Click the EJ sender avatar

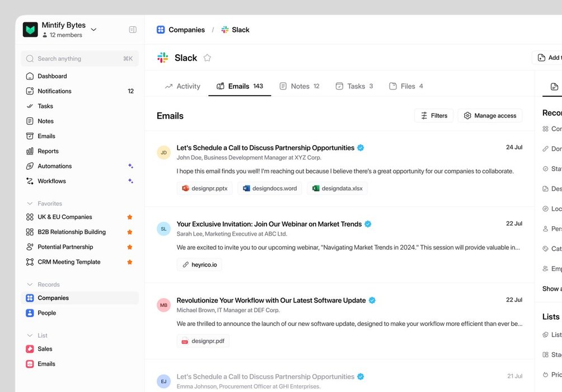[x=164, y=381]
